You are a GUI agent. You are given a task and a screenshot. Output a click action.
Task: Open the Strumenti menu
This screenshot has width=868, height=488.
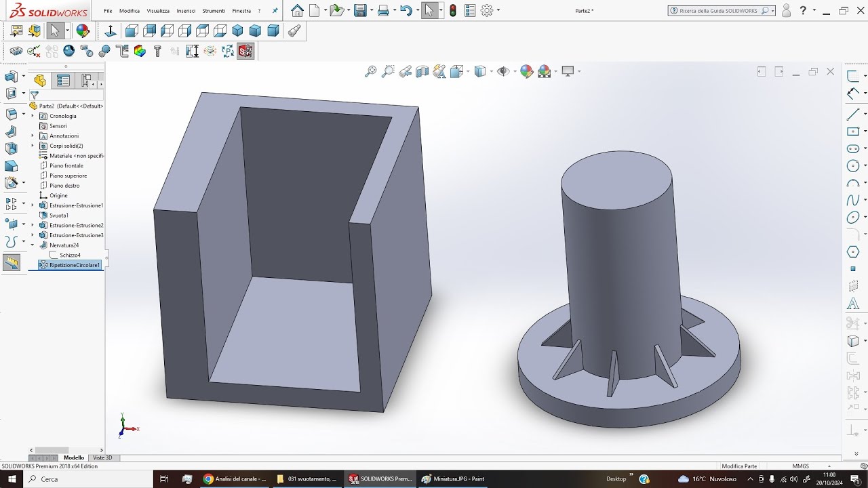pyautogui.click(x=214, y=11)
